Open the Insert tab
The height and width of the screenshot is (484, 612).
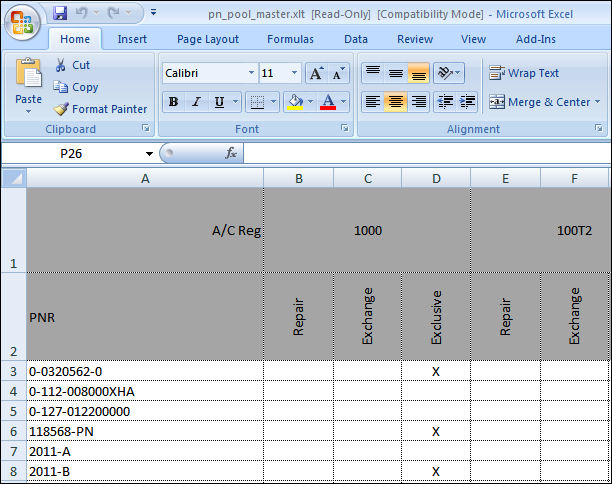point(132,39)
